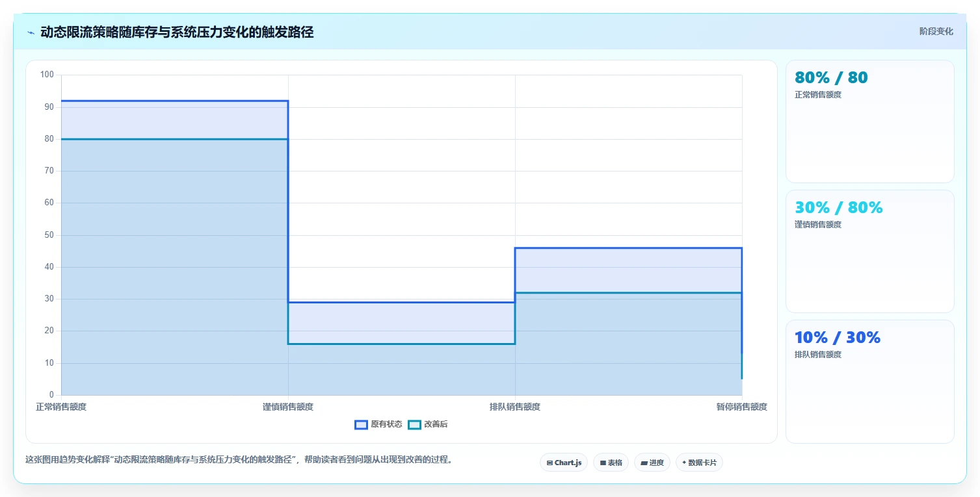Click the 排队销售额度 card caption
980x497 pixels.
click(x=818, y=355)
